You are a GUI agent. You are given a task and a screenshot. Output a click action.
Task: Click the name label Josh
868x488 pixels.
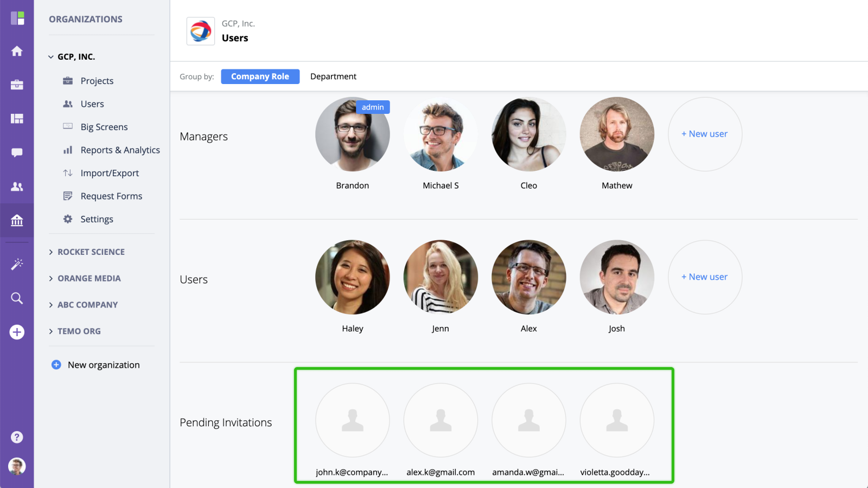pos(617,329)
